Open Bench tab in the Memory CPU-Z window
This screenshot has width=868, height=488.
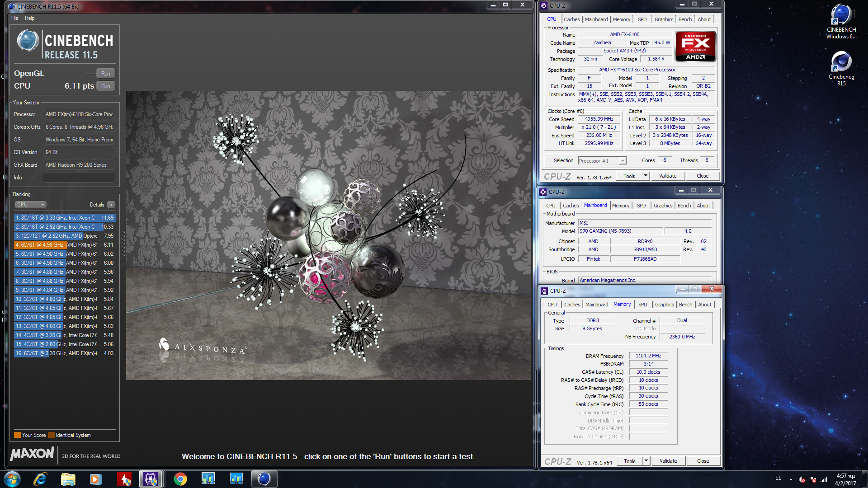pos(685,305)
